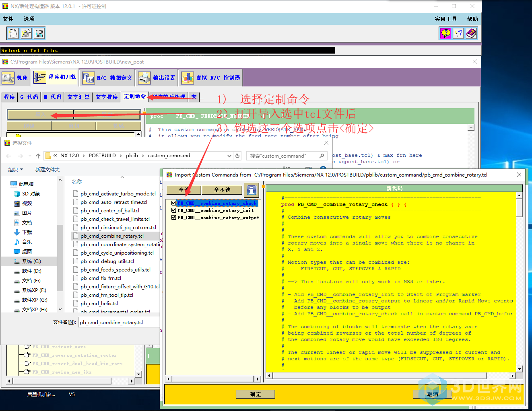
Task: Switch to the 文字排序 sub-tab
Action: [107, 97]
